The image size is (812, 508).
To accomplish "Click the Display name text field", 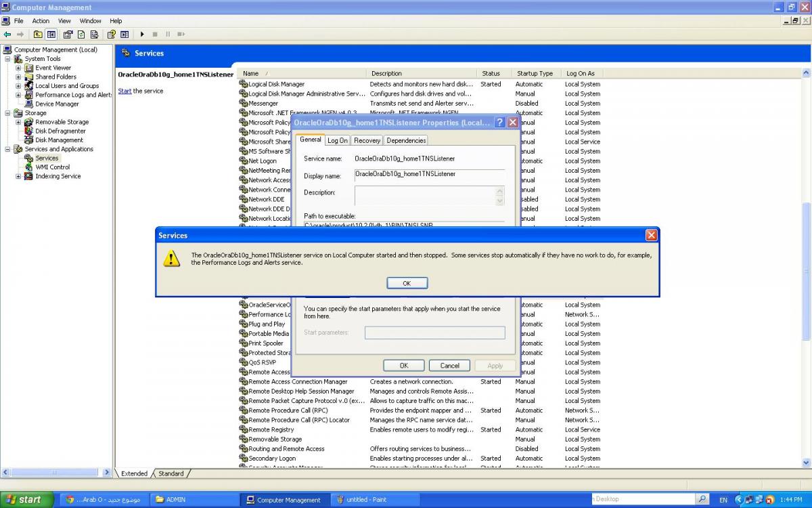I will 429,174.
